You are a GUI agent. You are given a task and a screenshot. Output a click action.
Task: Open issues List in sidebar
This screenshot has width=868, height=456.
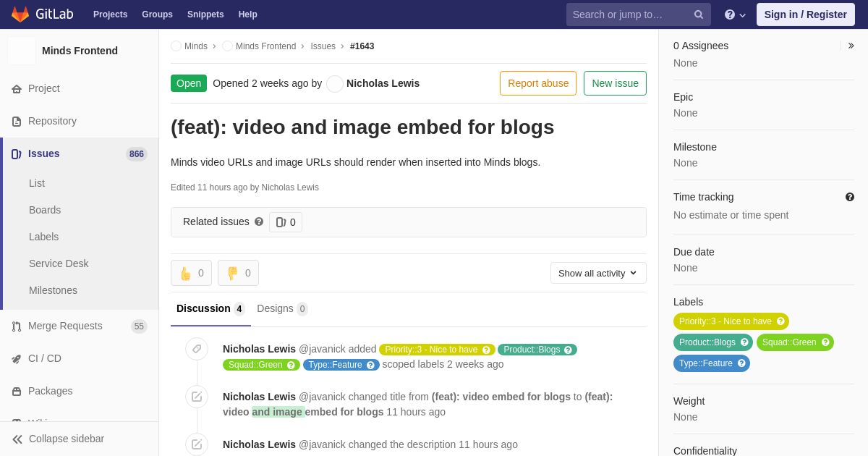coord(37,184)
